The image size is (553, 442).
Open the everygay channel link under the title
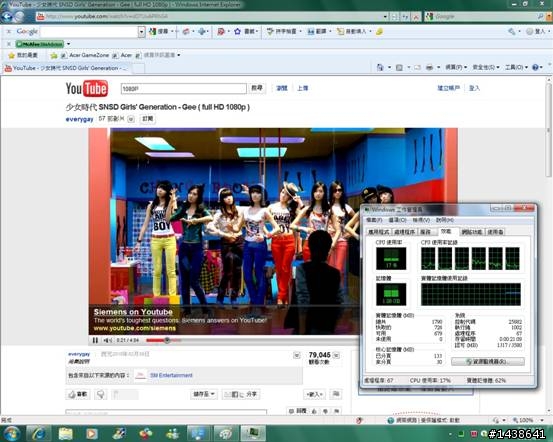[79, 119]
